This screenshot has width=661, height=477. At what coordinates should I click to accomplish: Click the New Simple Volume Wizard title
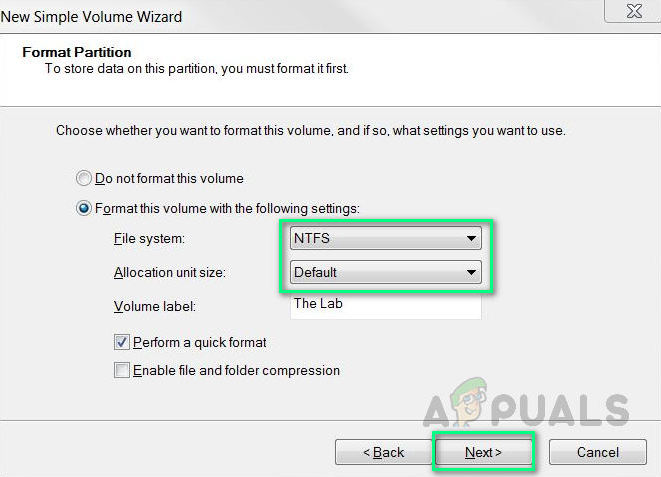pyautogui.click(x=91, y=17)
